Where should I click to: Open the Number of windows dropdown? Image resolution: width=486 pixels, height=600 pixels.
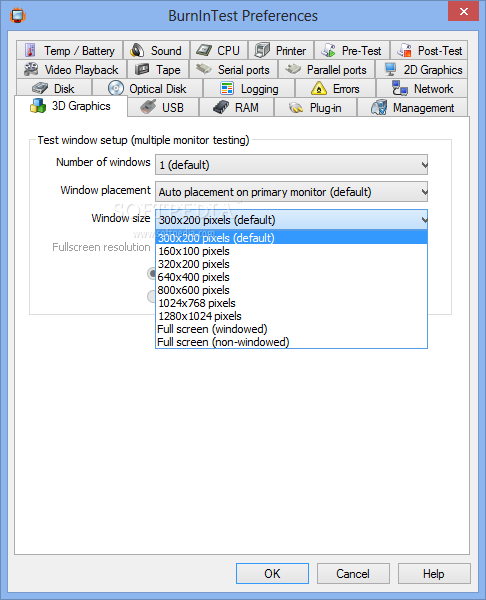click(x=291, y=165)
